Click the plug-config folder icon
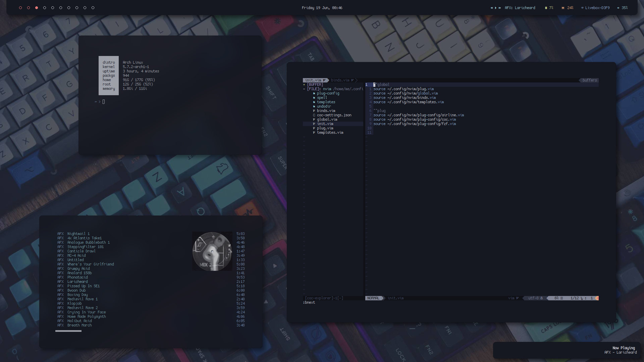Screen dimensions: 644x362 [x=314, y=94]
